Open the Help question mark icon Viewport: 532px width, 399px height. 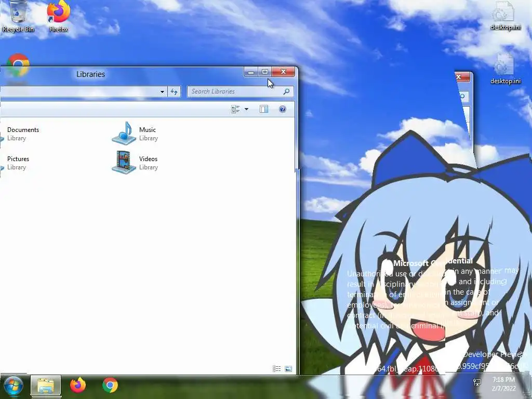[x=282, y=109]
